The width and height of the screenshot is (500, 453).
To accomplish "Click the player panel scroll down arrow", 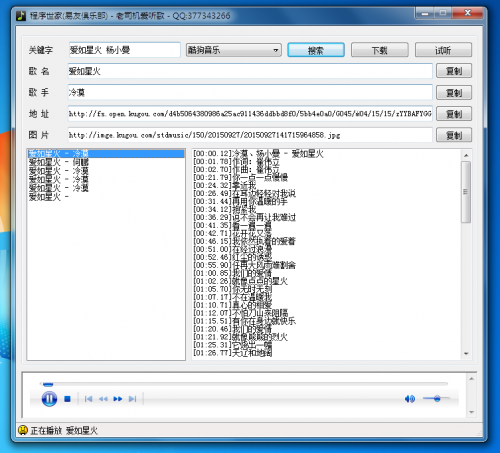I will (x=471, y=412).
